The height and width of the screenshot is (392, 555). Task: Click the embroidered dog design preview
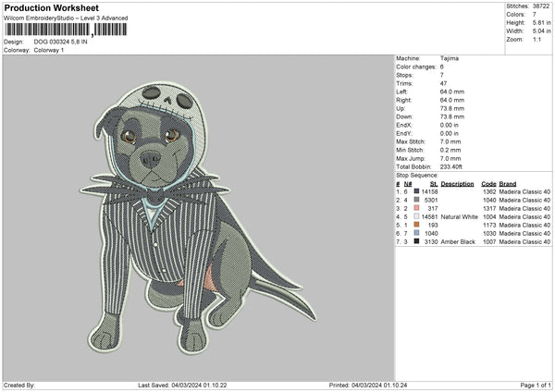coord(198,218)
